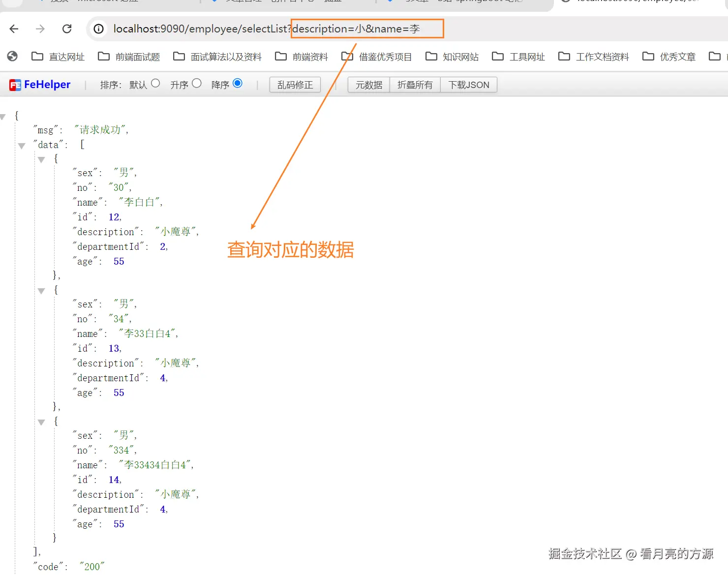This screenshot has height=575, width=728.
Task: Collapse the object with id 12
Action: tap(41, 159)
